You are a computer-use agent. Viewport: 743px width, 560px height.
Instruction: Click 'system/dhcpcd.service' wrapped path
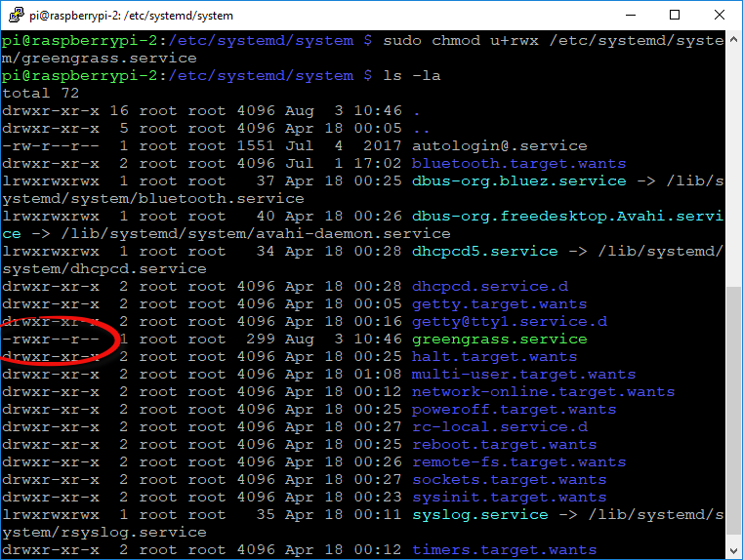coord(104,268)
